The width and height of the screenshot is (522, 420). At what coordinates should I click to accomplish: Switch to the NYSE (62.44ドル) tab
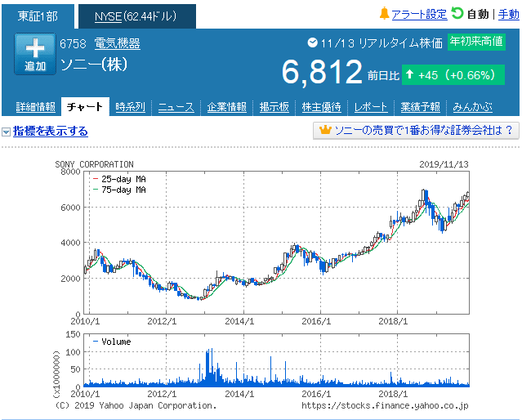click(137, 16)
